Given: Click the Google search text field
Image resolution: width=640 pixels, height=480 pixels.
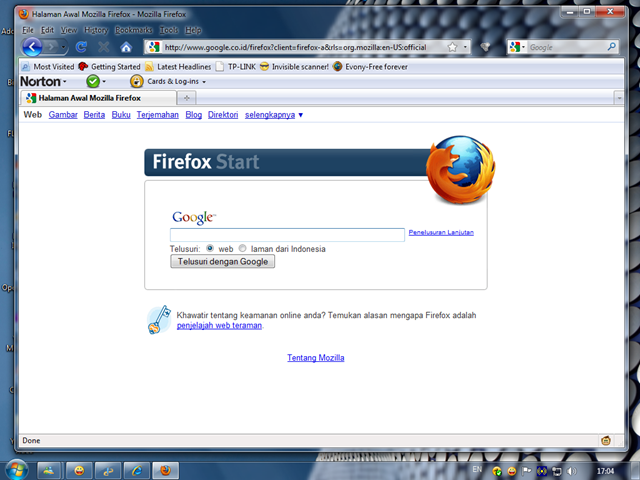Looking at the screenshot, I should pos(287,234).
